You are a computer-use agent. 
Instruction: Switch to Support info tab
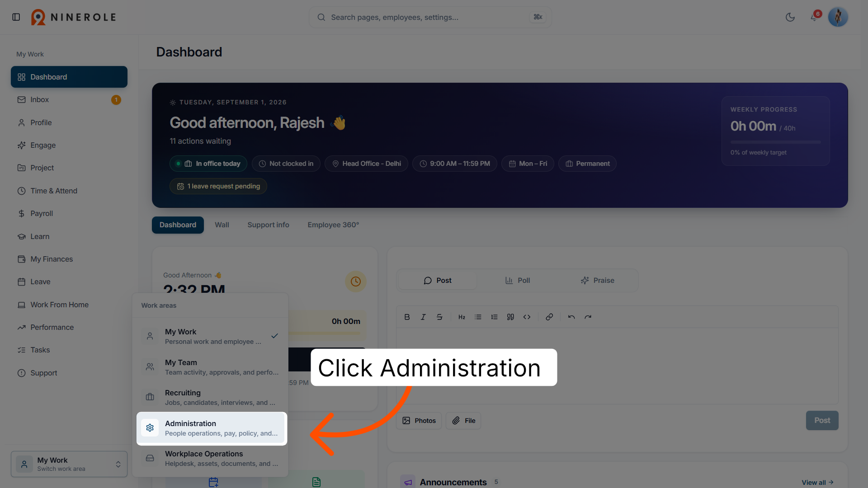pyautogui.click(x=268, y=225)
